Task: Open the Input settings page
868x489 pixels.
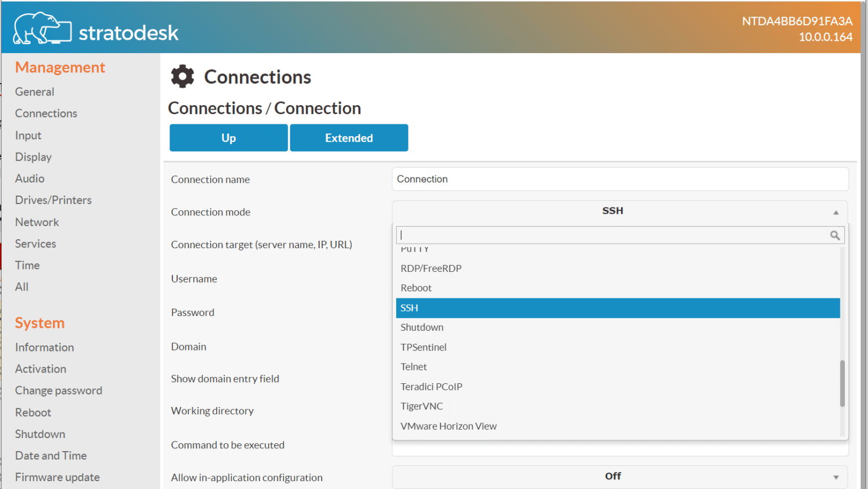Action: pyautogui.click(x=28, y=135)
